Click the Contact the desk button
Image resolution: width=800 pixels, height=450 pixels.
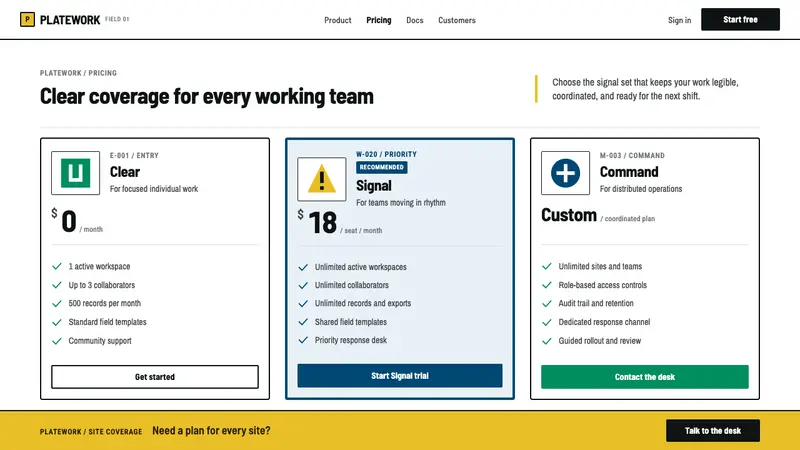coord(645,377)
